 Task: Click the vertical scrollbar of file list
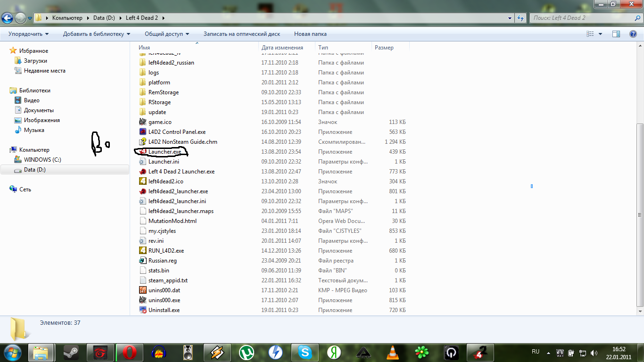(640, 214)
